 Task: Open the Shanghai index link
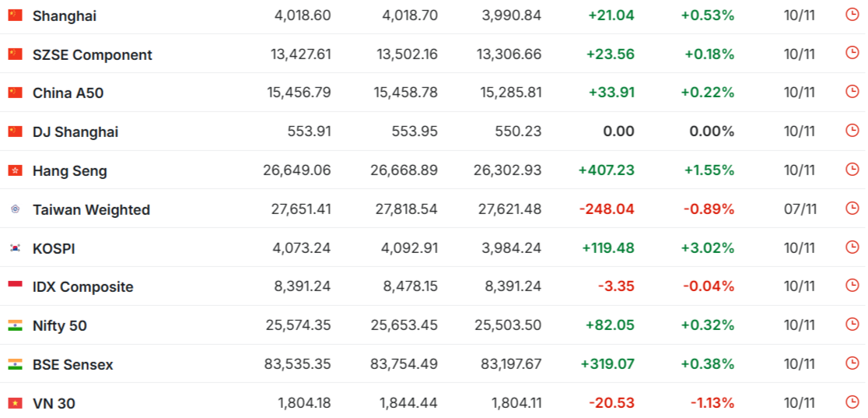pos(65,16)
